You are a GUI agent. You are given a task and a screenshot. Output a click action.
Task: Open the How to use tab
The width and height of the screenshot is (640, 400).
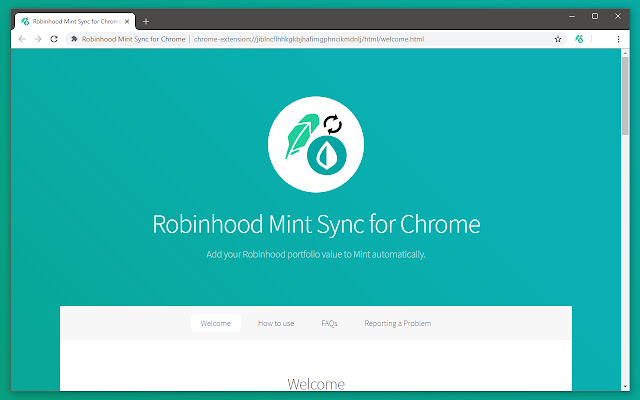[276, 323]
